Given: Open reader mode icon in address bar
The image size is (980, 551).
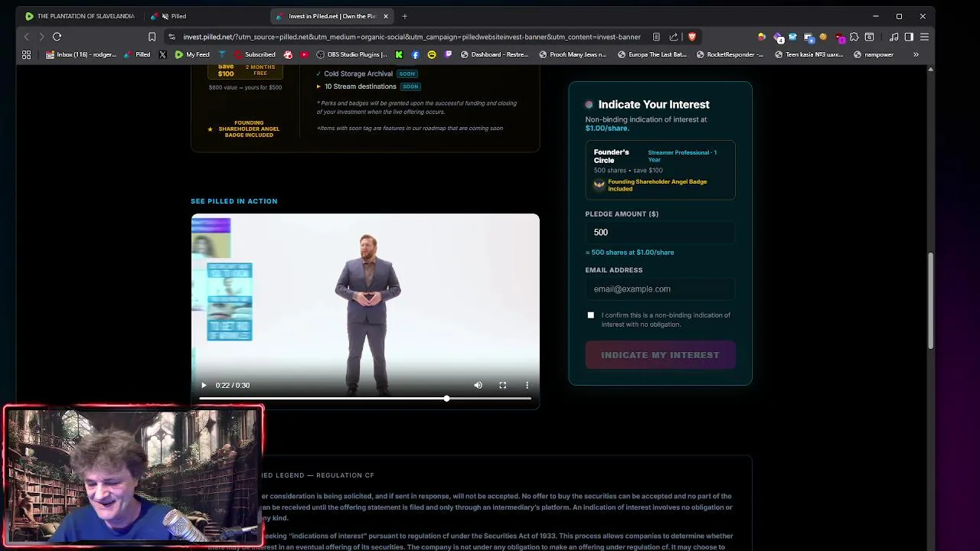Looking at the screenshot, I should [x=656, y=37].
